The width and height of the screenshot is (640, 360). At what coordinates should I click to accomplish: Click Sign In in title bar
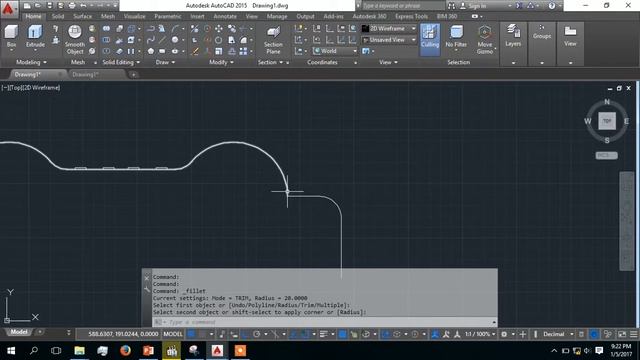(477, 6)
